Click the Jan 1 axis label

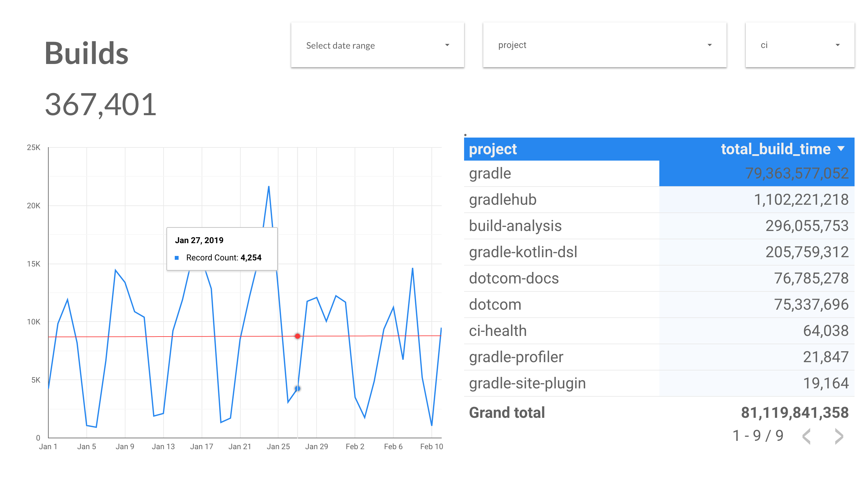pos(48,447)
